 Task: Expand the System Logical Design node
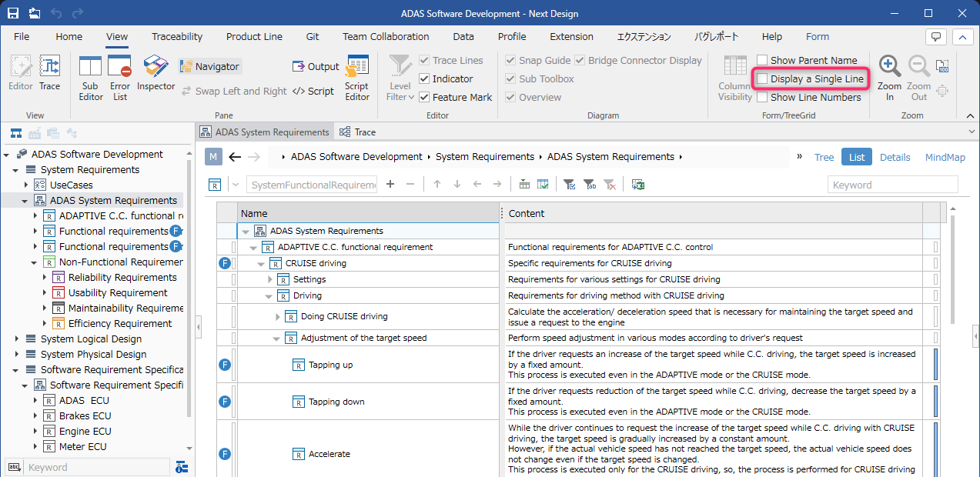point(17,339)
